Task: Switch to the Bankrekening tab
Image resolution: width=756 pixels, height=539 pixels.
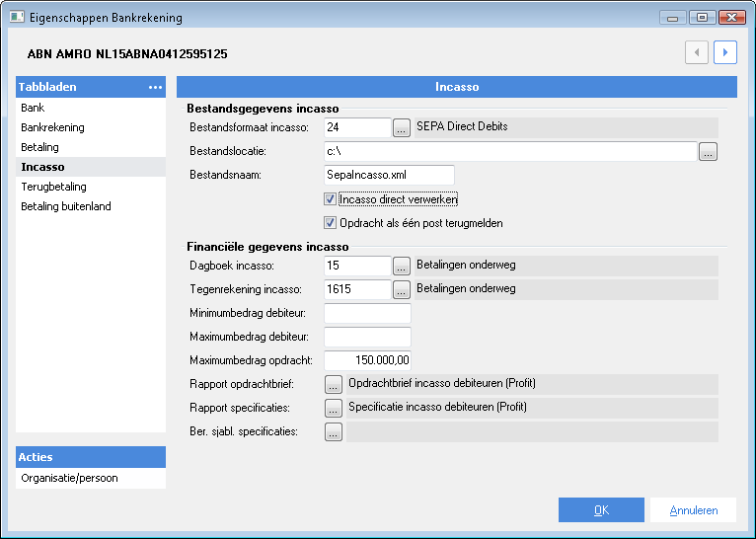Action: (91, 127)
